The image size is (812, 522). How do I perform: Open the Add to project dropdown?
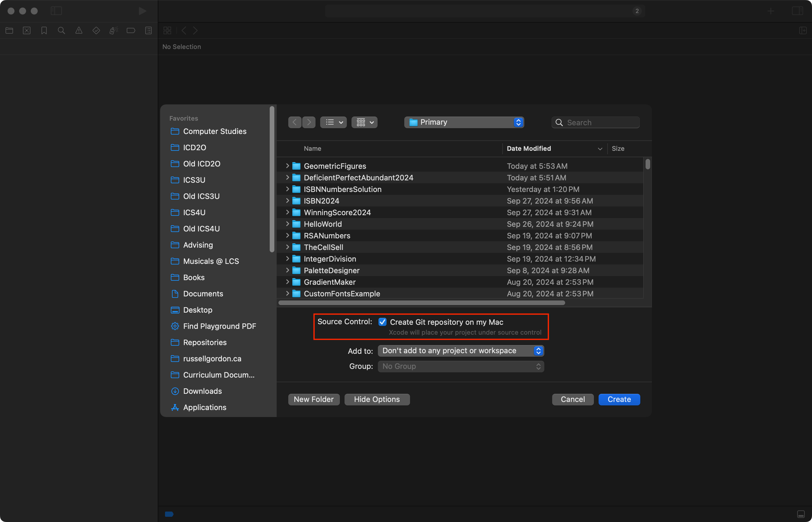point(461,351)
